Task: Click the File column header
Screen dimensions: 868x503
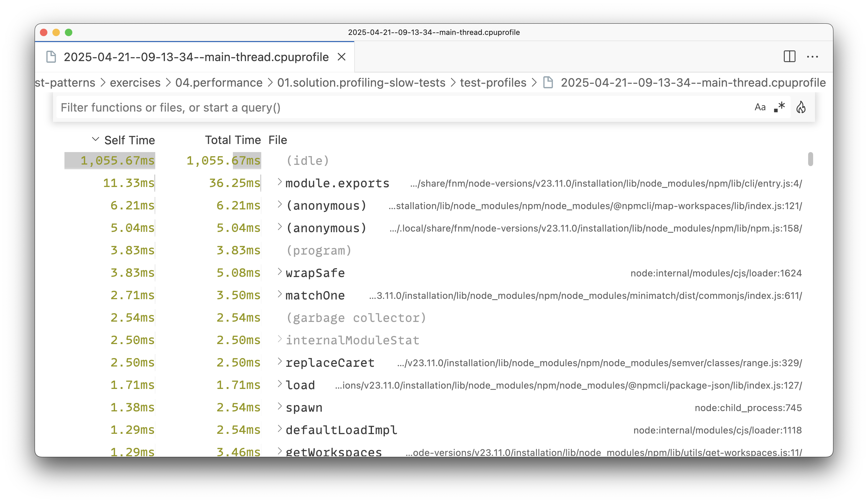Action: coord(277,140)
